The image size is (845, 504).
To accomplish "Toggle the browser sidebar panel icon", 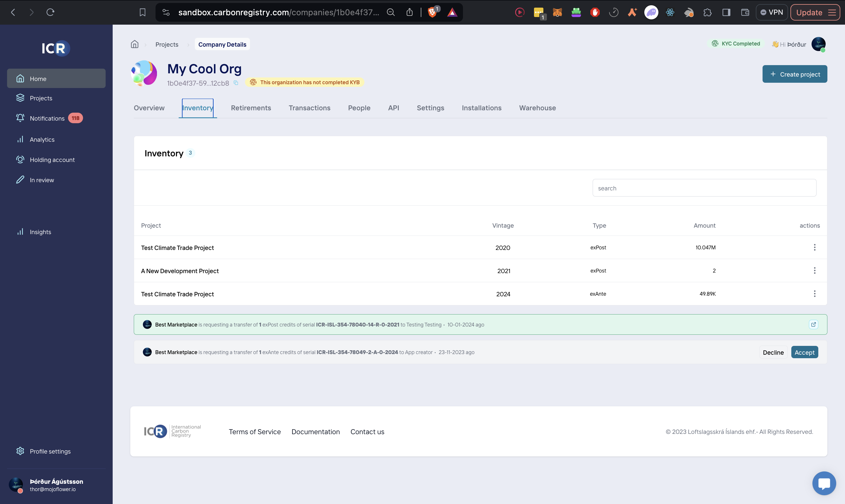I will (726, 12).
